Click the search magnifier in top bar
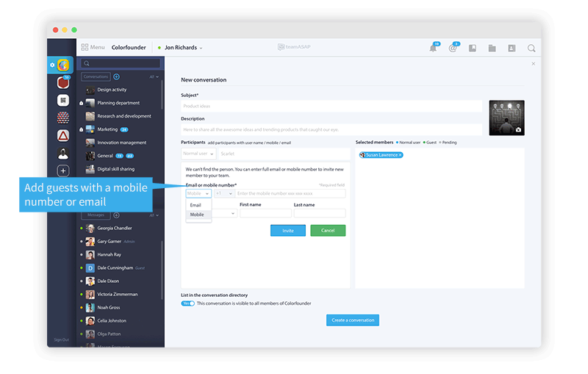The image size is (588, 374). (x=531, y=48)
